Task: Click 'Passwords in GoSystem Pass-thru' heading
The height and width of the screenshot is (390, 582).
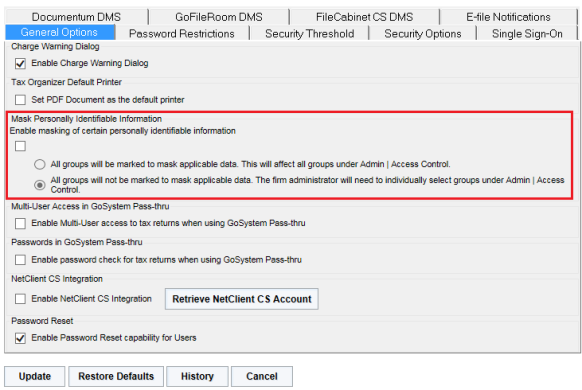Action: click(77, 242)
